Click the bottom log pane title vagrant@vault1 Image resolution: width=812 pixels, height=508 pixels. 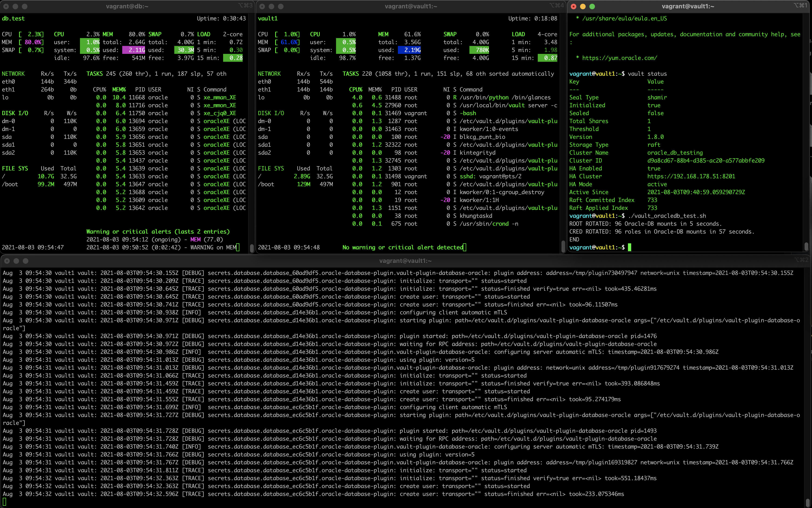point(405,261)
